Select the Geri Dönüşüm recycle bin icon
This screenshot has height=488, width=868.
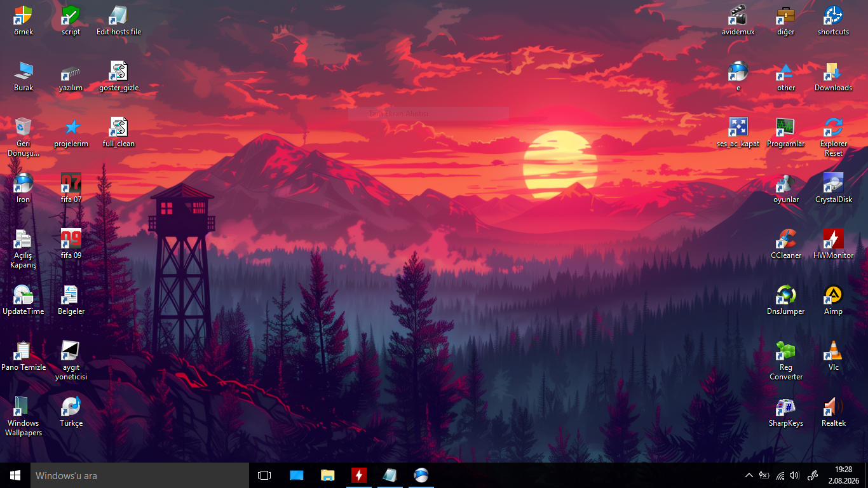24,137
